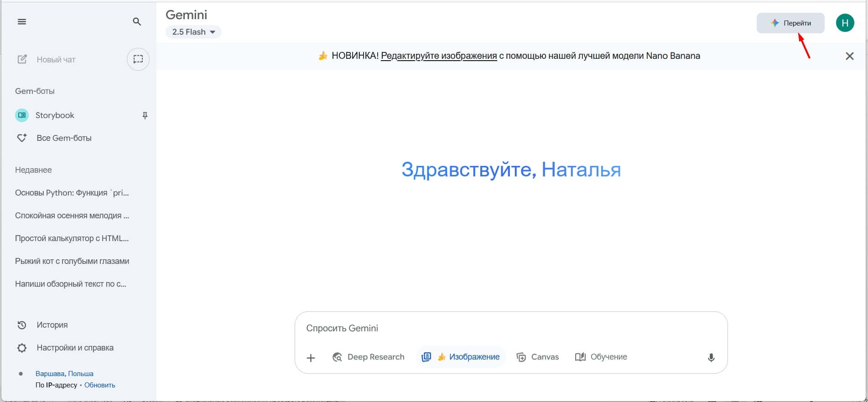Toggle the Deep Research chip
Screen dimensions: 868x402
368,357
